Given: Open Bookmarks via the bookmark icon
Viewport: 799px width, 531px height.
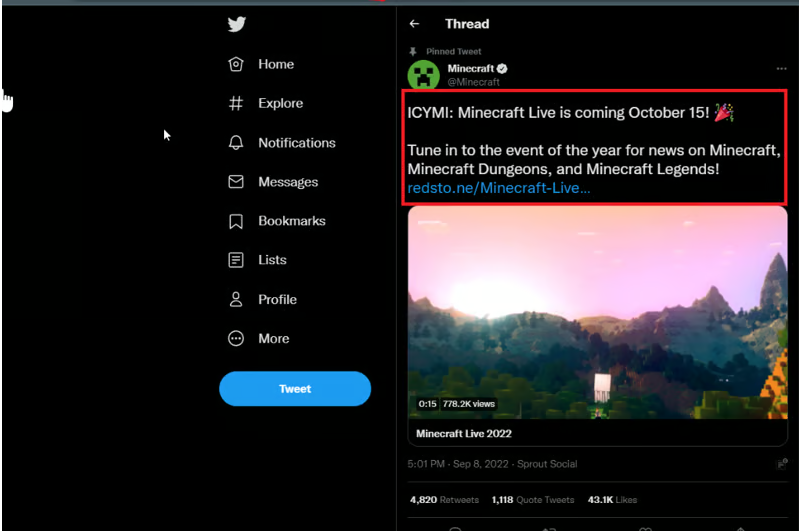Looking at the screenshot, I should (x=235, y=221).
